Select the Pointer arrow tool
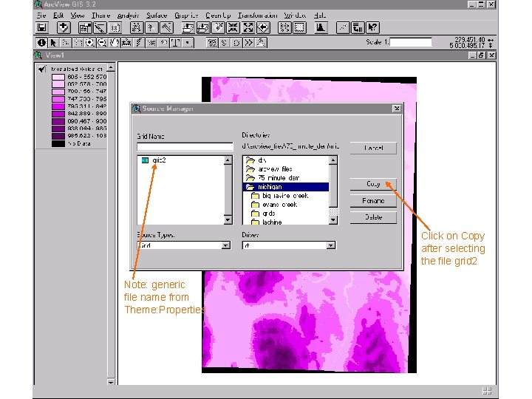 pos(53,43)
